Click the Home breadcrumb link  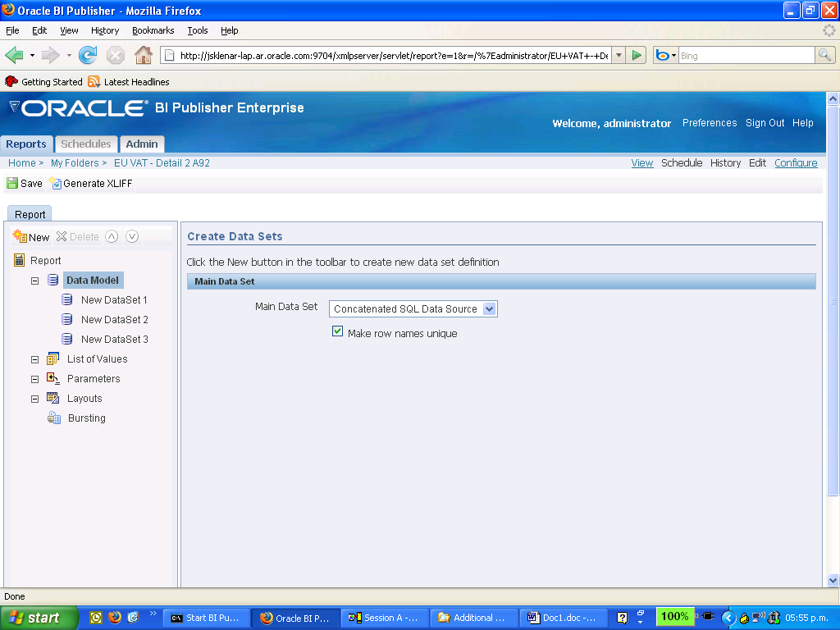22,163
